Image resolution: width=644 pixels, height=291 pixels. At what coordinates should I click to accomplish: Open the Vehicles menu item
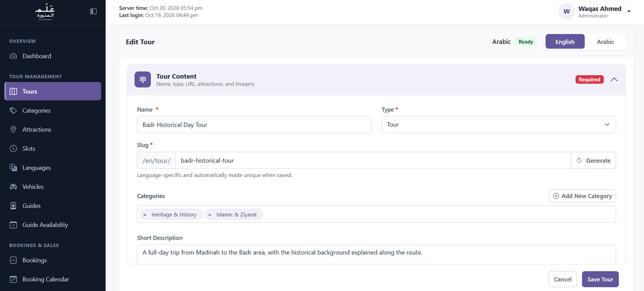tap(53, 187)
